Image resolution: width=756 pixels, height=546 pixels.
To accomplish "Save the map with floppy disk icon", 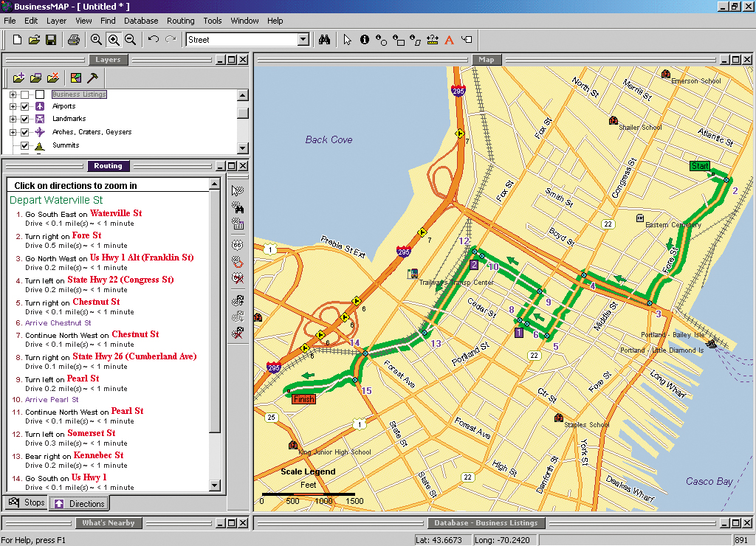I will pyautogui.click(x=51, y=40).
